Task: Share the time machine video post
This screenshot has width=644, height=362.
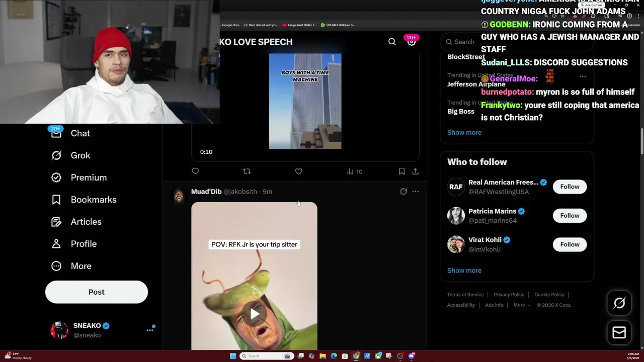Action: point(415,171)
